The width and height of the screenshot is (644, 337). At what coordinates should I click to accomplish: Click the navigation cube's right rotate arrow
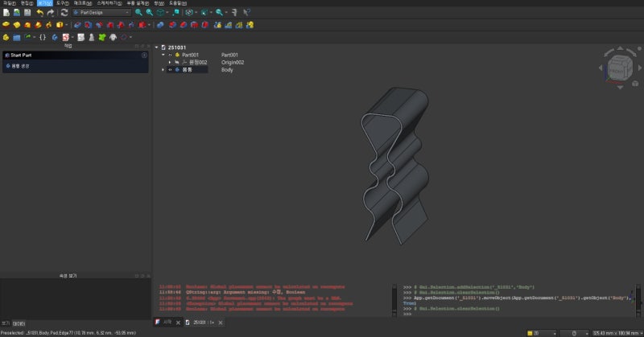click(639, 68)
